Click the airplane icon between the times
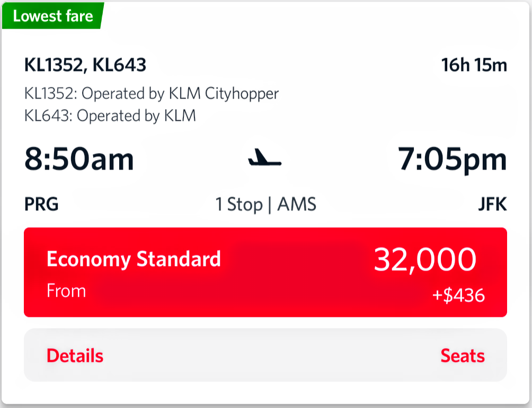This screenshot has width=532, height=408. [x=265, y=159]
